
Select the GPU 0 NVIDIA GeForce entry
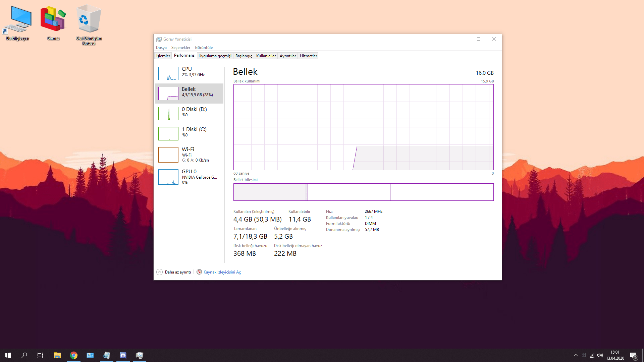[x=189, y=177]
